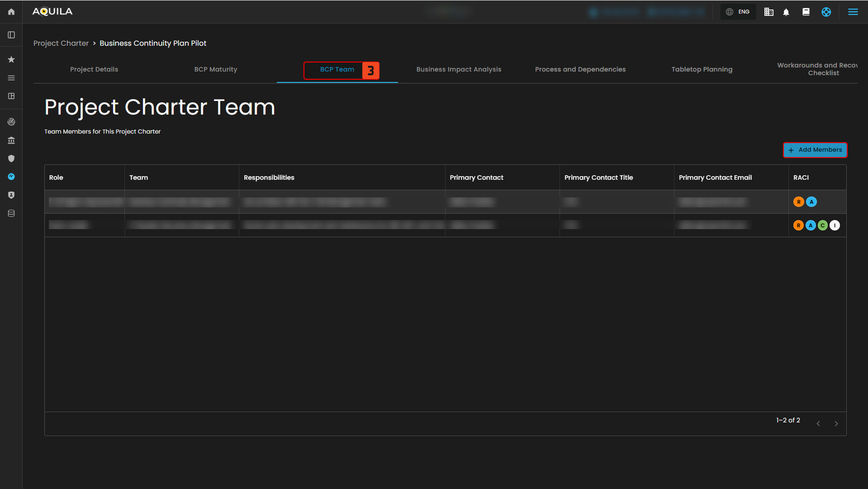Sort by the Primary Contact Email column header
This screenshot has height=489, width=868.
tap(715, 177)
